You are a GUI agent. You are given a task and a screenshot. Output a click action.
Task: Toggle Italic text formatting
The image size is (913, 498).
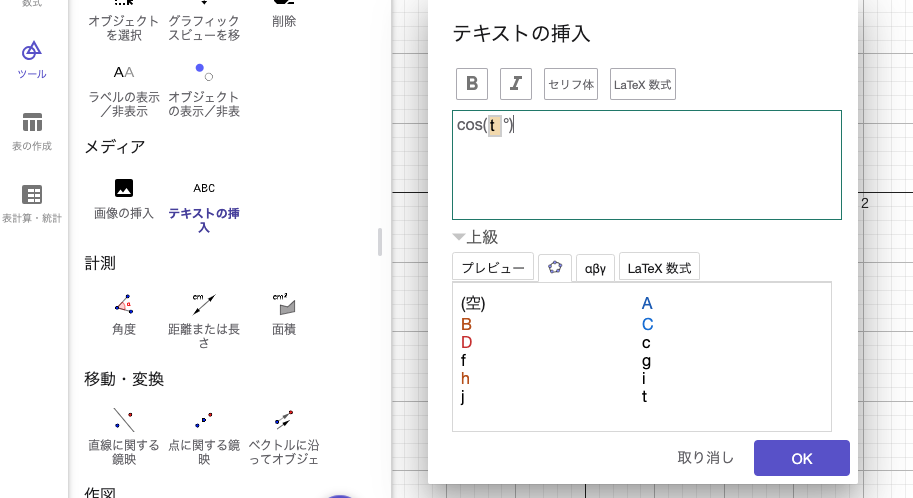(x=515, y=84)
